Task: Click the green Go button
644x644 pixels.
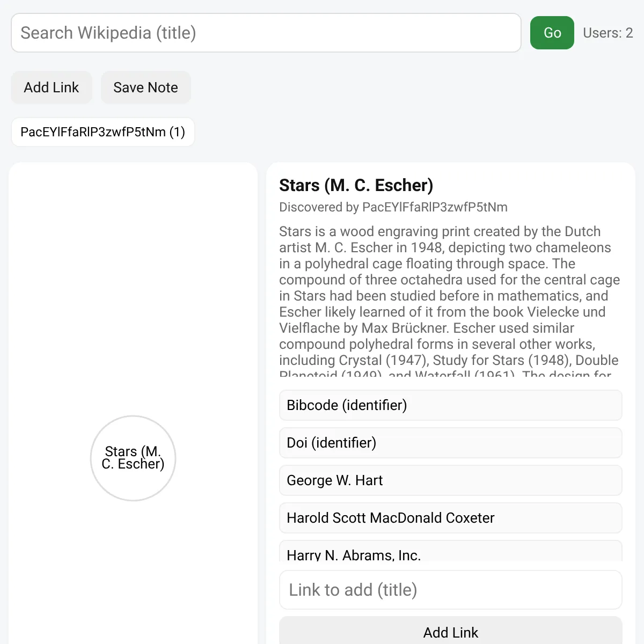Action: (x=552, y=33)
